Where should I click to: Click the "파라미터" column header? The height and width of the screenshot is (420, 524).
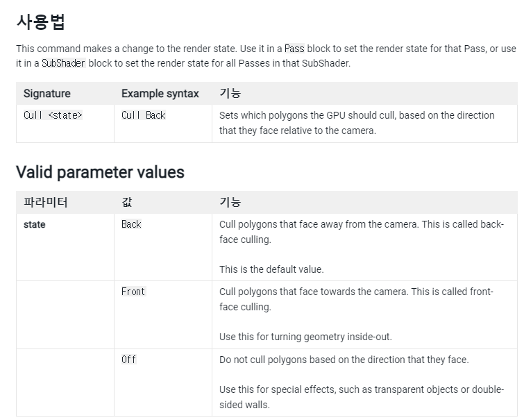pyautogui.click(x=46, y=202)
